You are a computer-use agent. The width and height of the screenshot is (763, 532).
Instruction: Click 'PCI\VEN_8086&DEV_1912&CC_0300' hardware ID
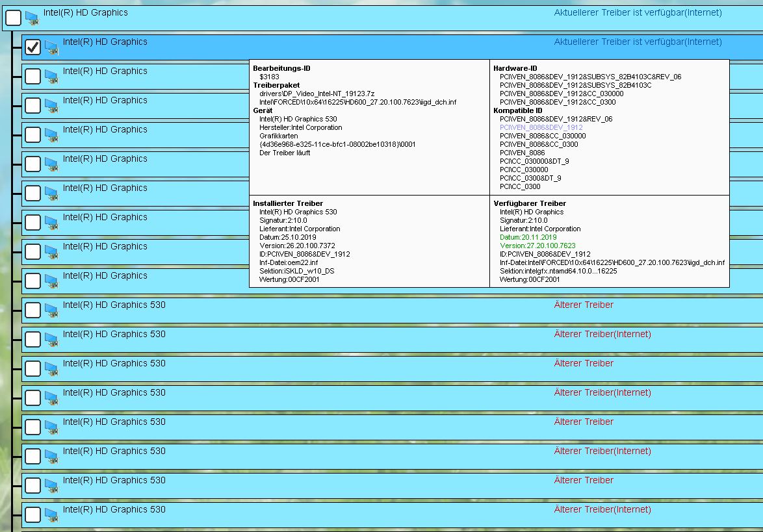click(558, 102)
